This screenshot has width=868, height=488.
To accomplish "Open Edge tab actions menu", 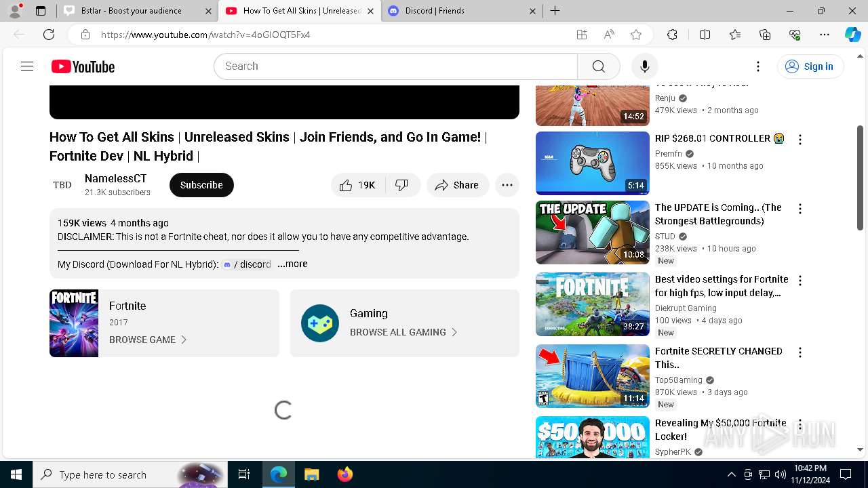I will point(41,11).
